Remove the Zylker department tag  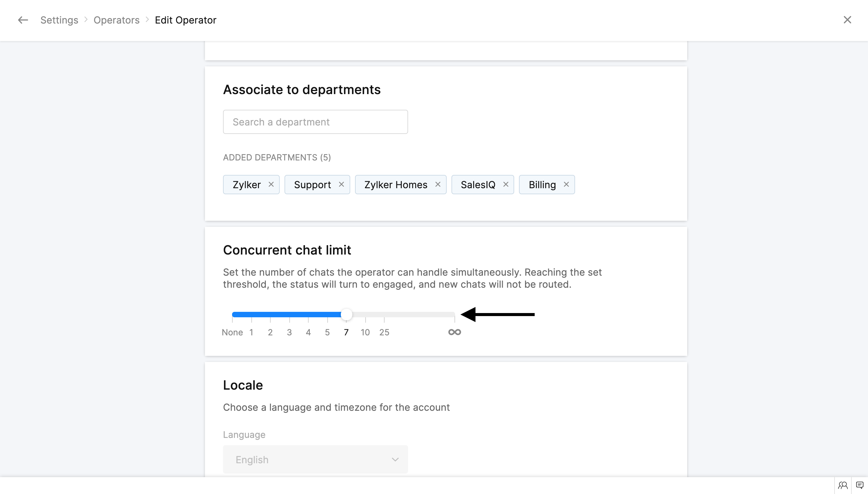pos(271,184)
